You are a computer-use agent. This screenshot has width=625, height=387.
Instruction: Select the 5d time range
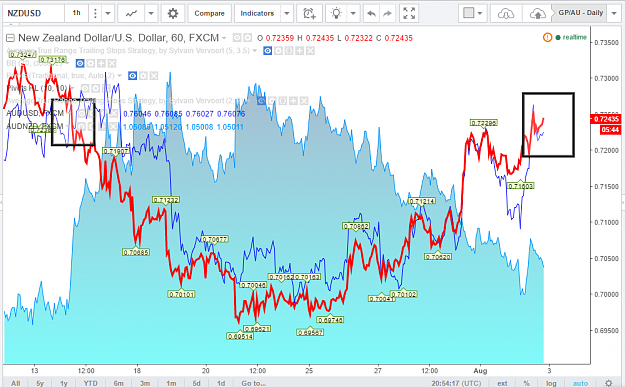[197, 383]
